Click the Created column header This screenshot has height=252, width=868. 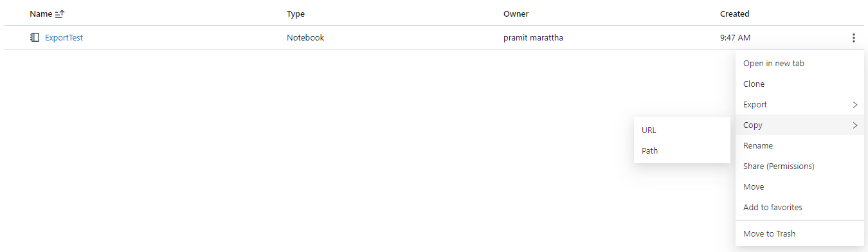735,14
